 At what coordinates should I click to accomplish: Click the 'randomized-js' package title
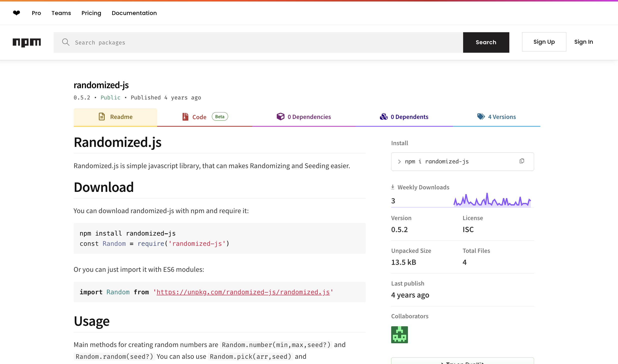pos(101,85)
